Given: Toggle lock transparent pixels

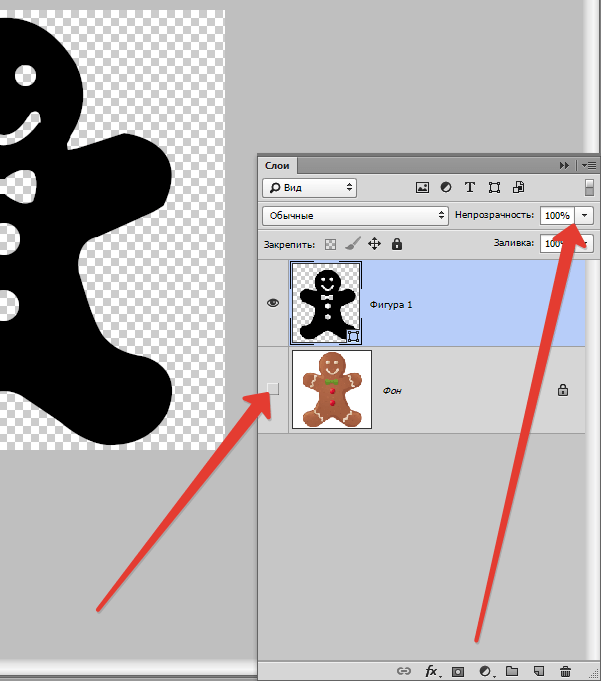Looking at the screenshot, I should (x=330, y=245).
